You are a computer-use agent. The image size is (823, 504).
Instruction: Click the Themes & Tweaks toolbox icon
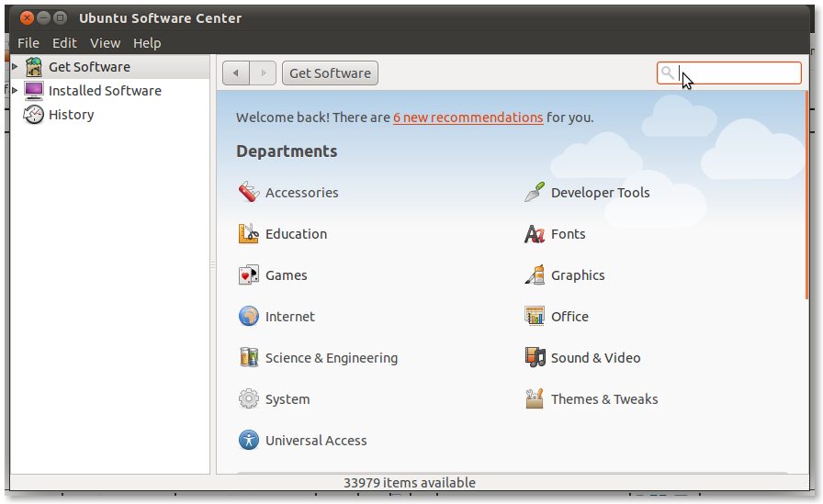point(535,399)
